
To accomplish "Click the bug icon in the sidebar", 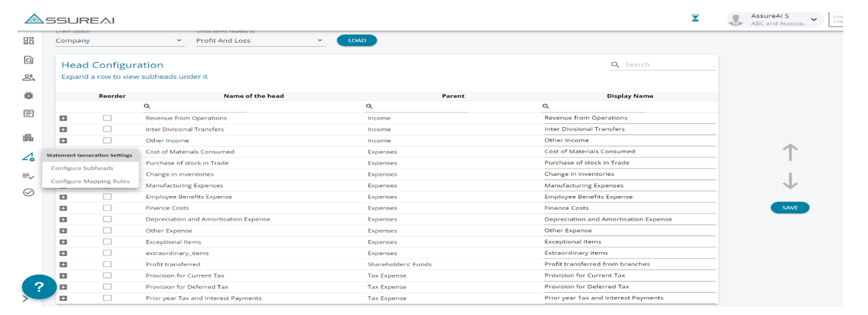I will (28, 96).
